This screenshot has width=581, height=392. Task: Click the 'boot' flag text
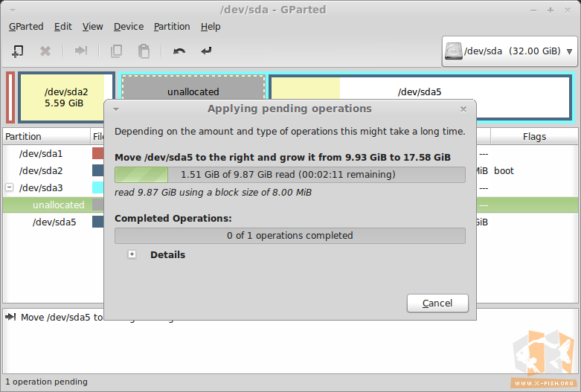504,171
